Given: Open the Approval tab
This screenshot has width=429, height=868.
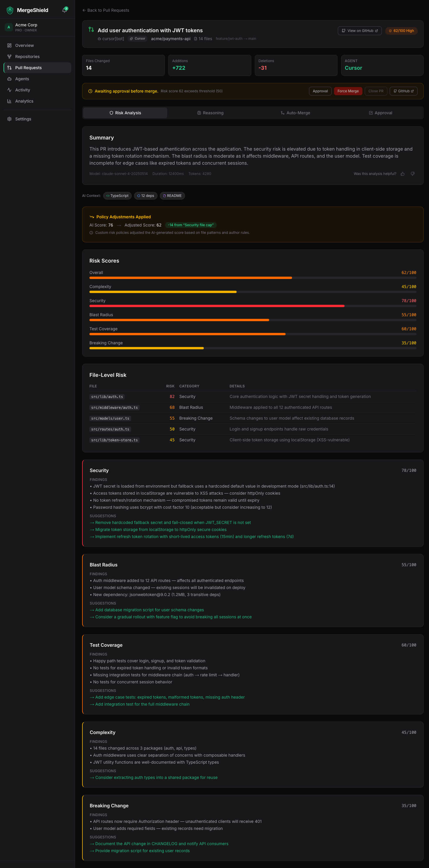Looking at the screenshot, I should (380, 113).
